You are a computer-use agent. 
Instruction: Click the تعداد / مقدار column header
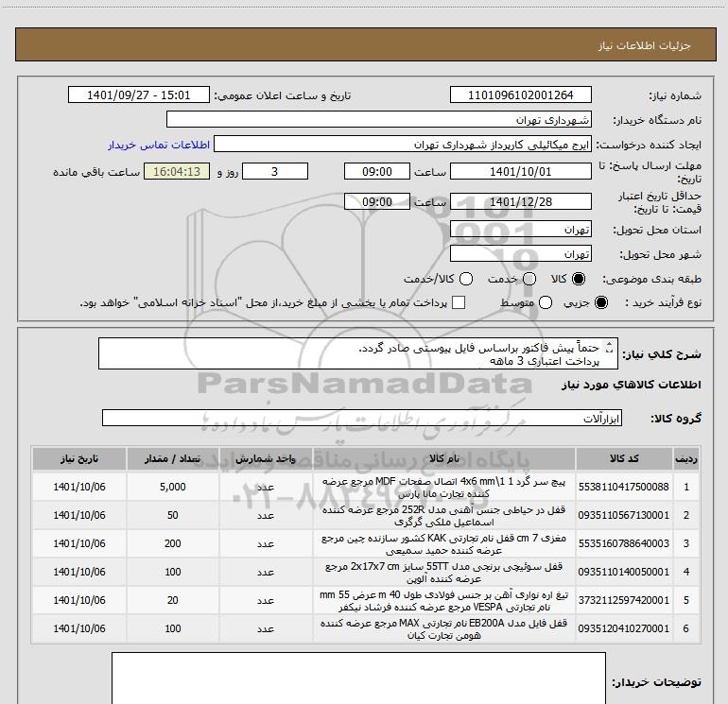(173, 458)
